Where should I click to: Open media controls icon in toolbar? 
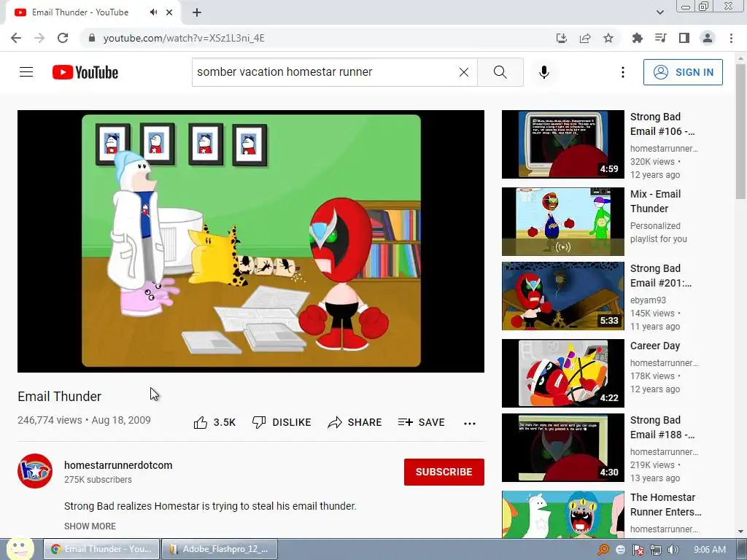[661, 38]
